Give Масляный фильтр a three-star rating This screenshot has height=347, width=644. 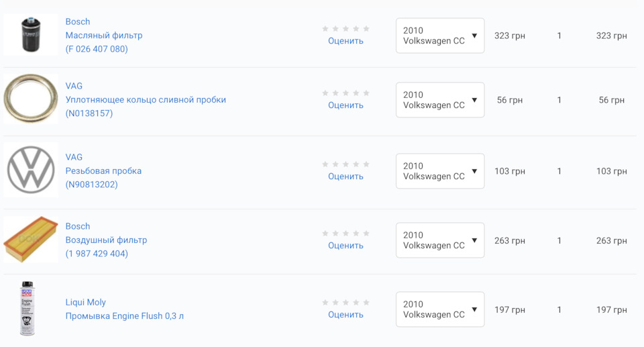point(346,28)
